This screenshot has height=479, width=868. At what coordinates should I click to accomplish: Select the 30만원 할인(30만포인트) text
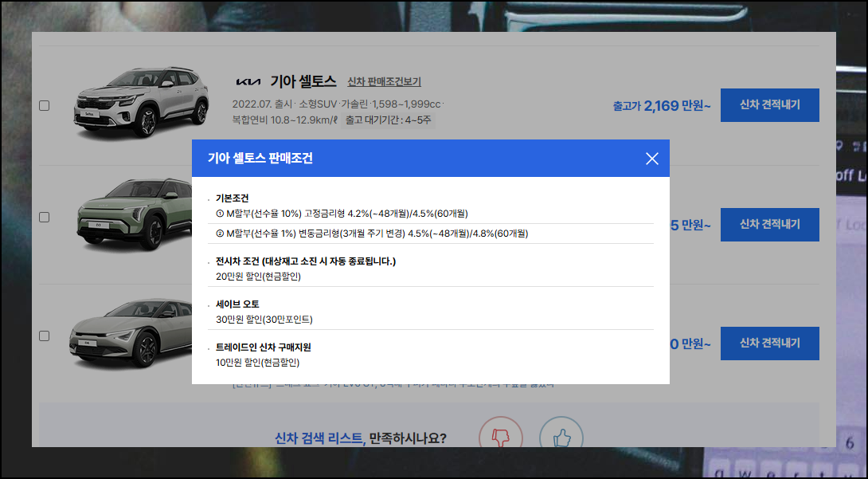(264, 320)
